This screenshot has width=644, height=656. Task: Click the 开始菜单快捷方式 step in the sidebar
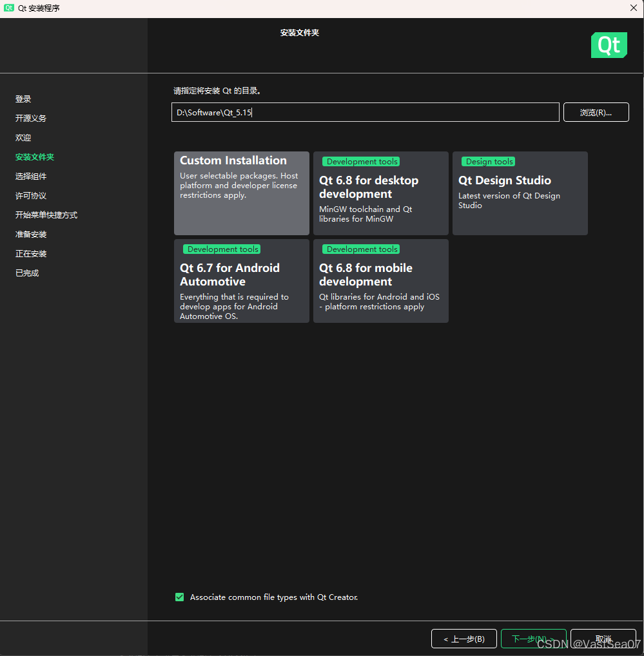click(46, 215)
